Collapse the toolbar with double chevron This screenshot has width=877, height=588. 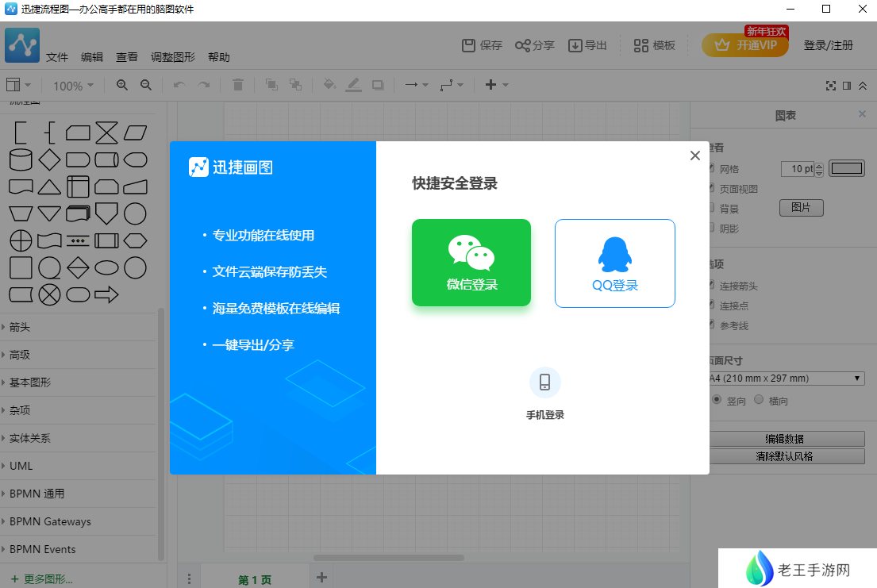tap(863, 86)
